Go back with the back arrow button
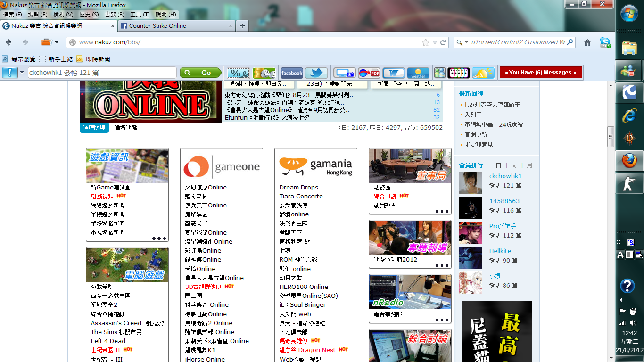This screenshot has height=362, width=644. tap(8, 42)
